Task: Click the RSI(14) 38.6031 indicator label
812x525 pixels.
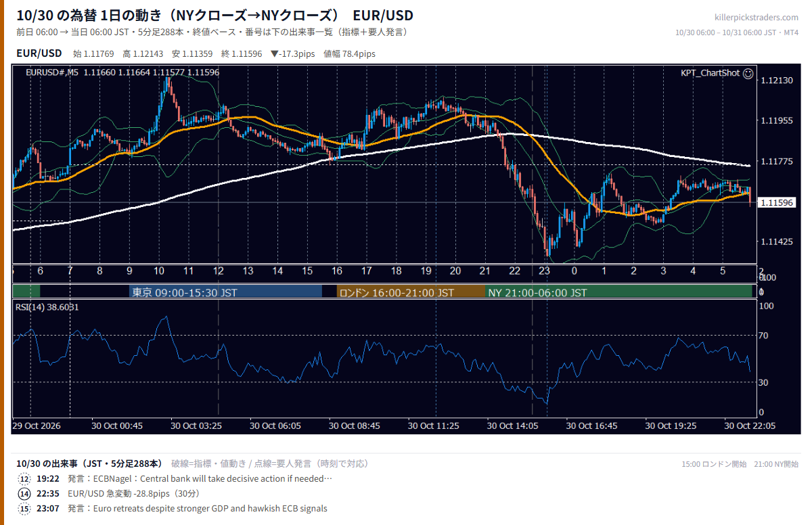Action: 47,306
